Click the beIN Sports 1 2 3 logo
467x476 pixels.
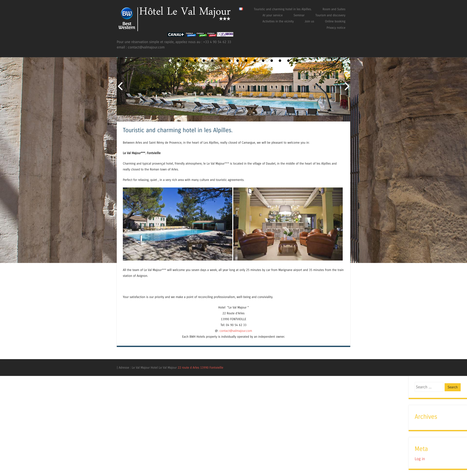[x=225, y=34]
